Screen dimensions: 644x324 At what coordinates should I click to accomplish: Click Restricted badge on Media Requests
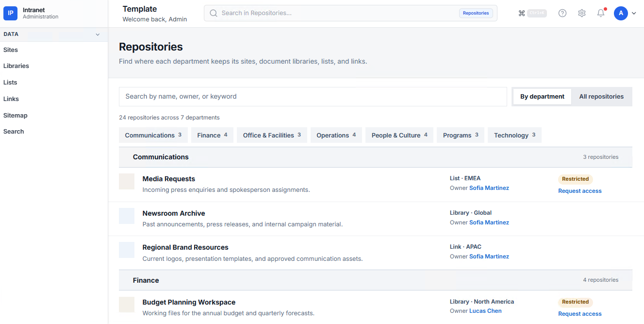tap(576, 179)
